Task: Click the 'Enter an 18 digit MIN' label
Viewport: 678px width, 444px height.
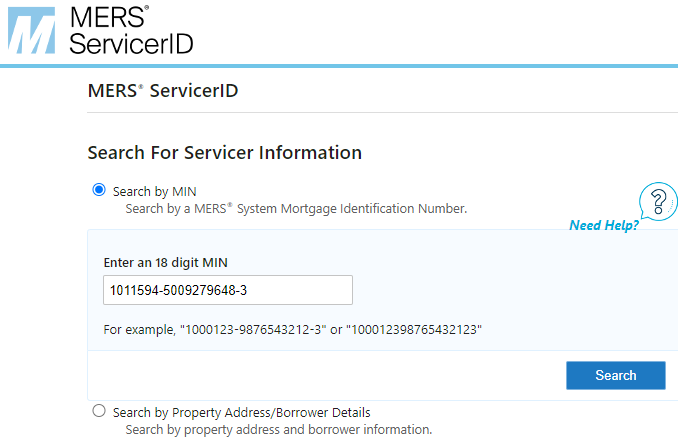Action: 167,262
